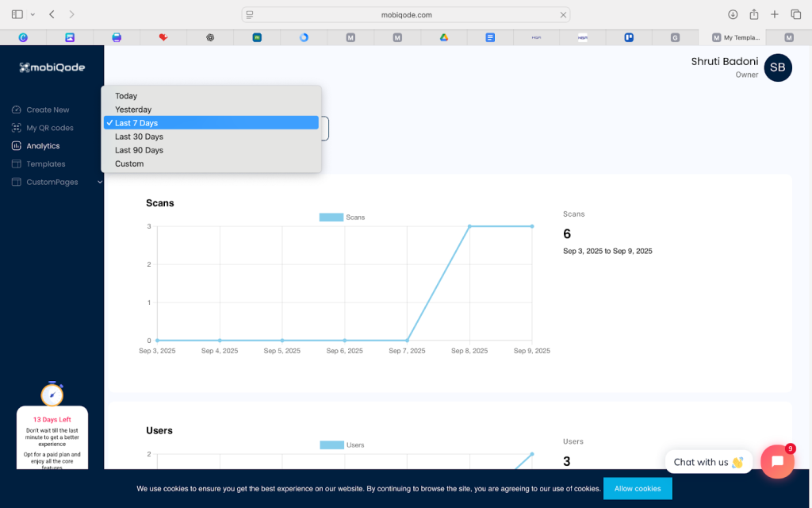Click the Chat with us bubble
The image size is (812, 508).
708,462
